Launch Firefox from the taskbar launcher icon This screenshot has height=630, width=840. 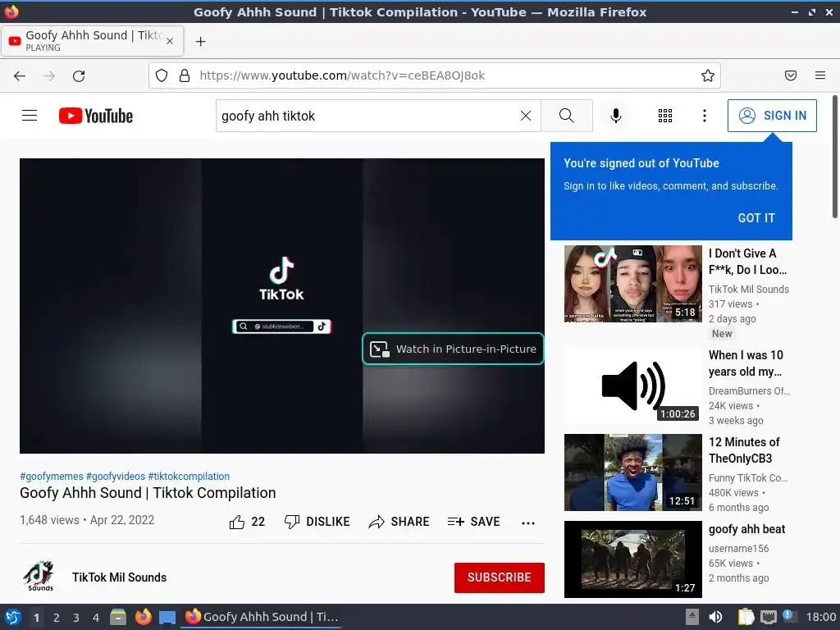point(143,617)
